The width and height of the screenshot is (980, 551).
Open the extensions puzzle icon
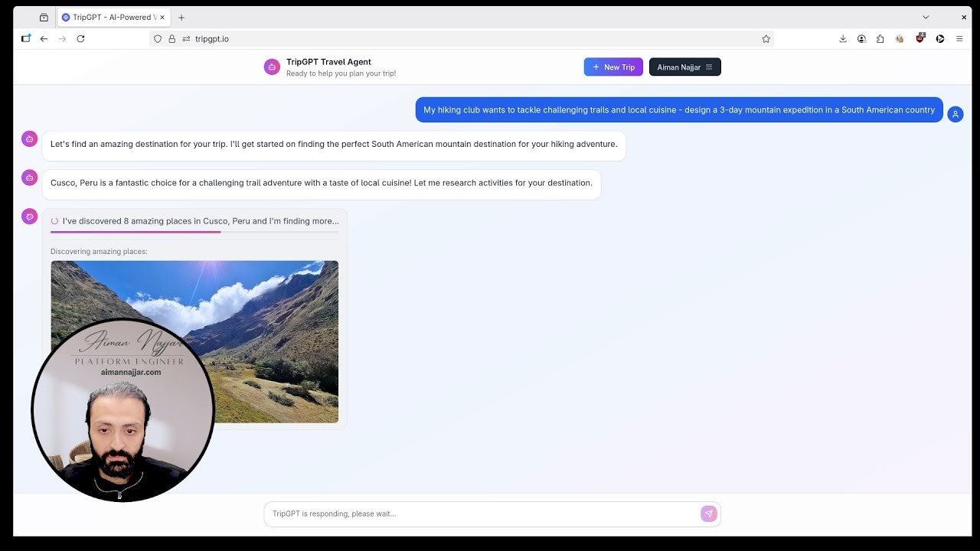click(880, 39)
